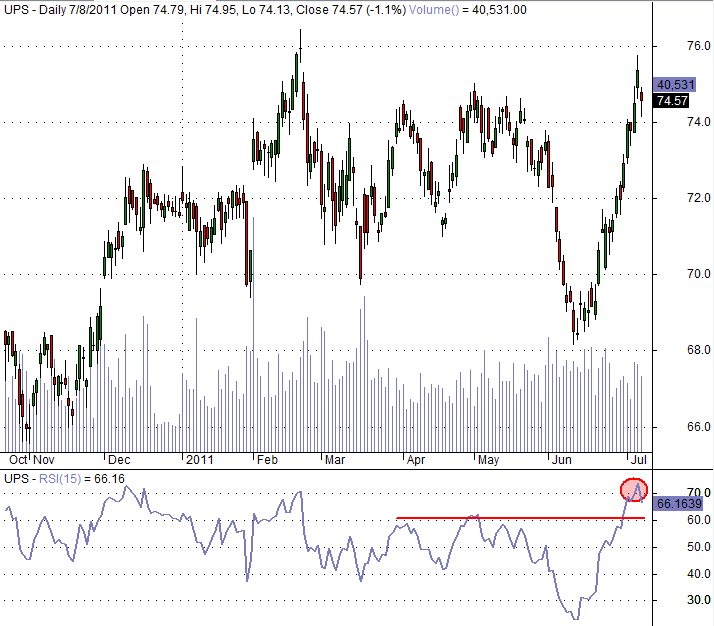The height and width of the screenshot is (626, 714).
Task: Click the 'Mar' date axis label
Action: click(x=335, y=460)
